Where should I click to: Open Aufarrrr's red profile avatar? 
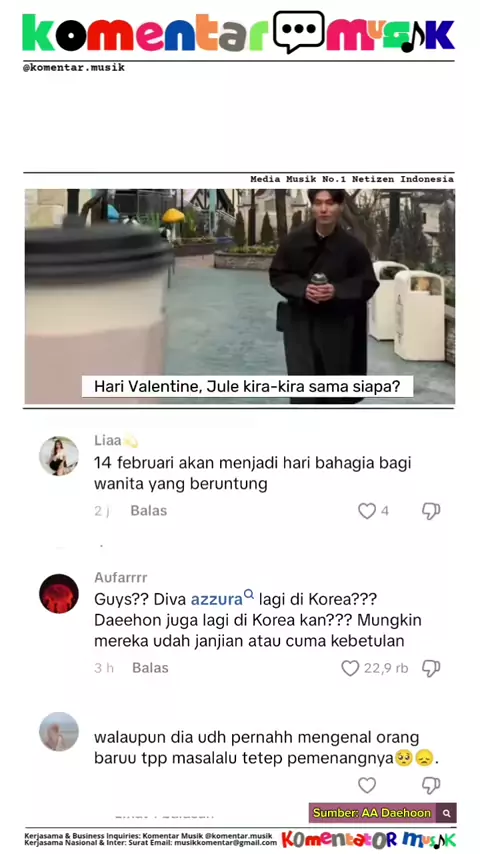click(x=59, y=594)
